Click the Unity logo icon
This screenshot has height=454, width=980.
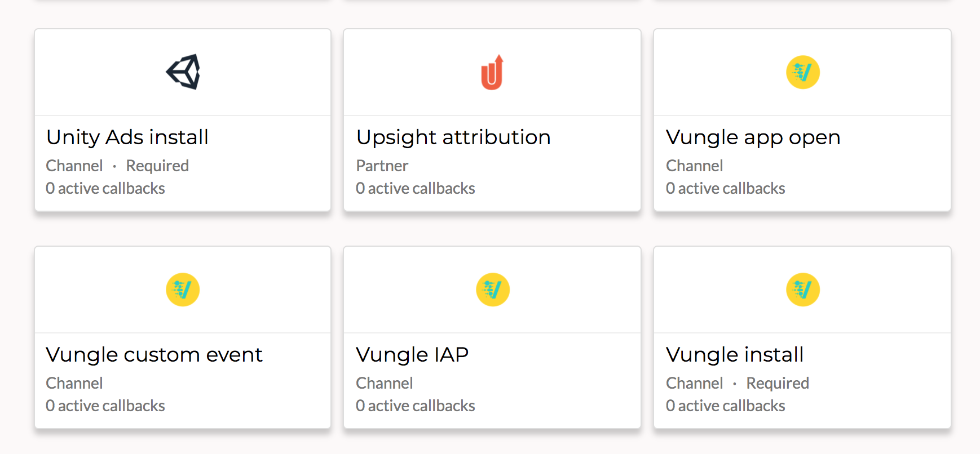[183, 72]
